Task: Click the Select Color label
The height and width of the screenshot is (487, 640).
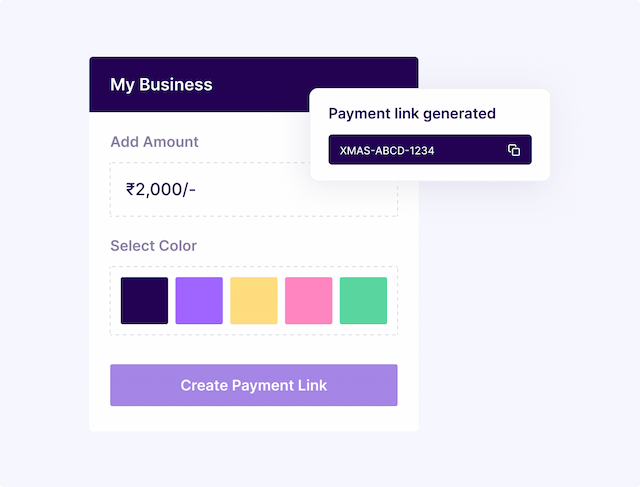Action: click(153, 246)
